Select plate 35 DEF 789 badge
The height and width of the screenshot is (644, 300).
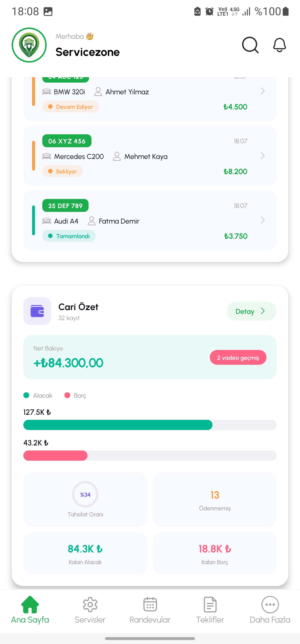coord(65,205)
